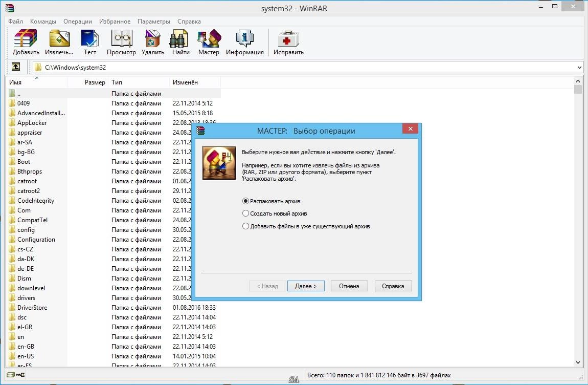
Task: Click the folder icon in the address bar
Action: [38, 67]
